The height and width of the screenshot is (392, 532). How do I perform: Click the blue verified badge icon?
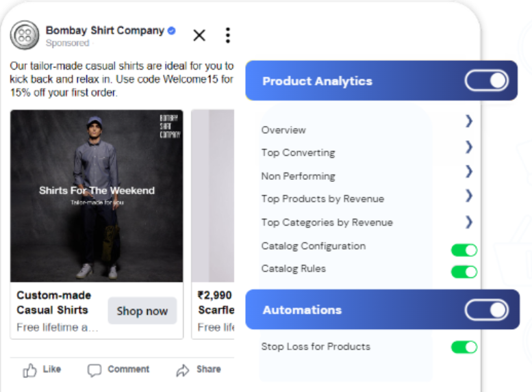(x=172, y=31)
